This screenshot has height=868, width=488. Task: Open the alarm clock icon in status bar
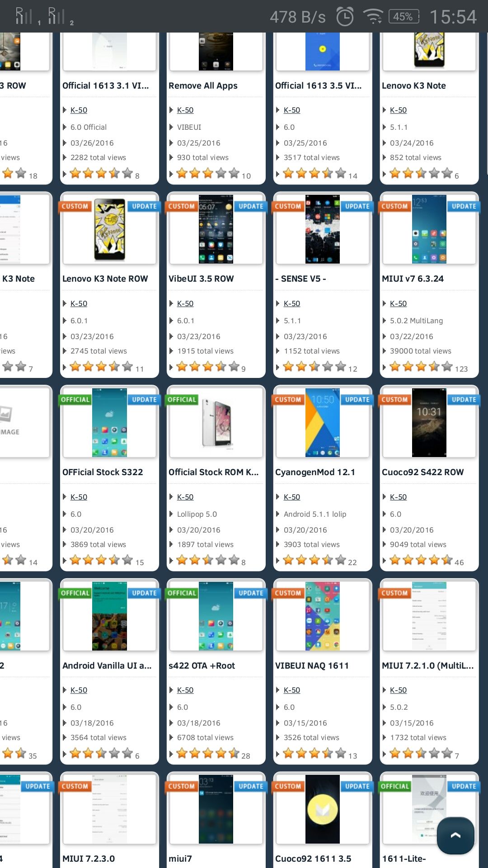[x=345, y=17]
